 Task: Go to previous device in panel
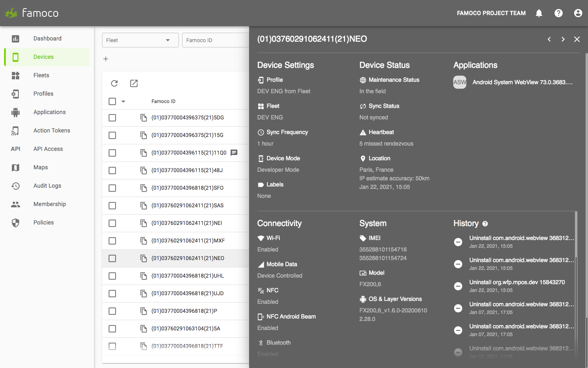tap(549, 39)
